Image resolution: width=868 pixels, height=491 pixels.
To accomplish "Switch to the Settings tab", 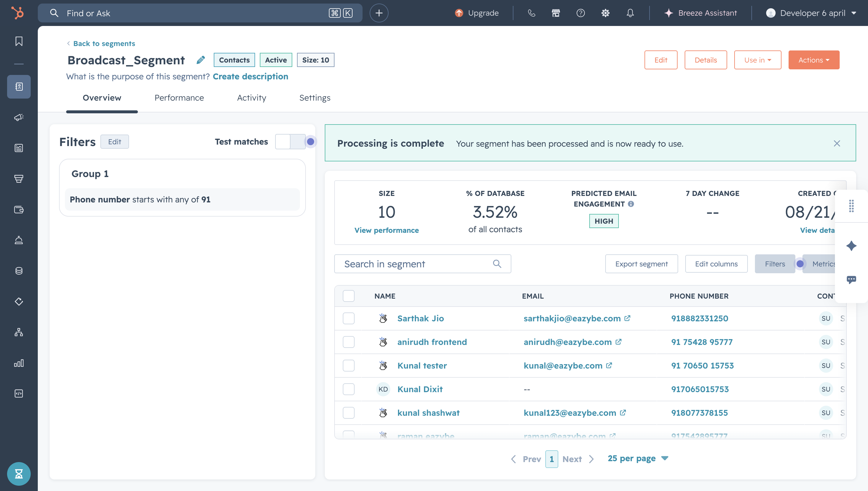I will point(315,98).
